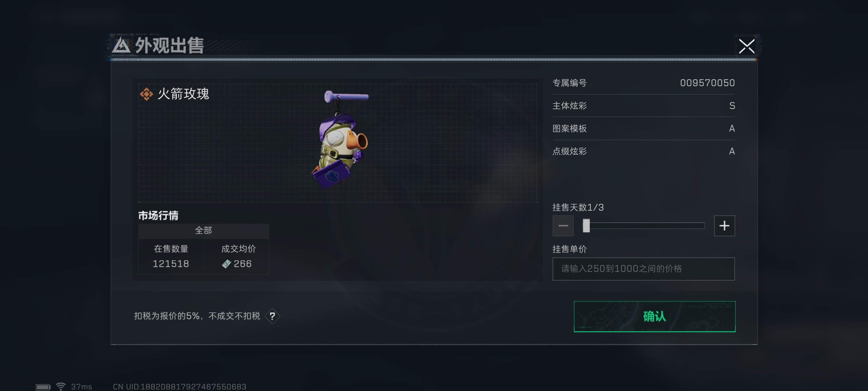
Task: Click the listing days slider handle
Action: pyautogui.click(x=586, y=226)
